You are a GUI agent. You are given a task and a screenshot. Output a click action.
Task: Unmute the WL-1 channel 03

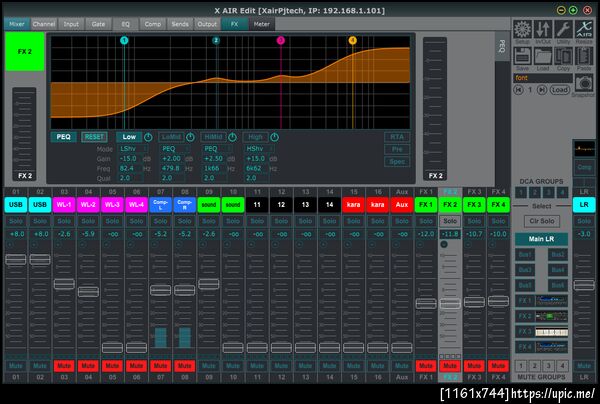tap(64, 366)
